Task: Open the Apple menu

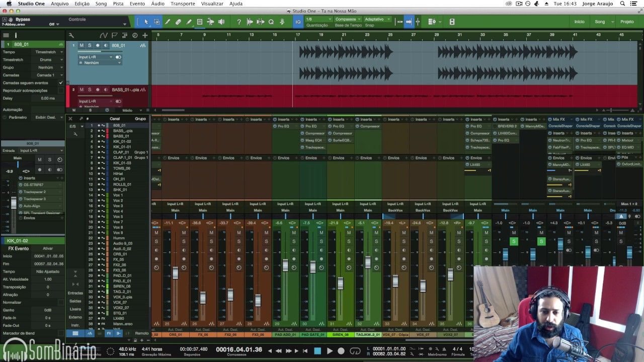Action: click(8, 4)
